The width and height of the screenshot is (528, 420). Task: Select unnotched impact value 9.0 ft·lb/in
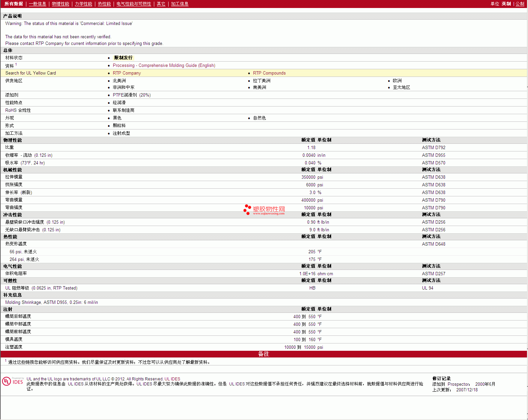click(x=319, y=230)
